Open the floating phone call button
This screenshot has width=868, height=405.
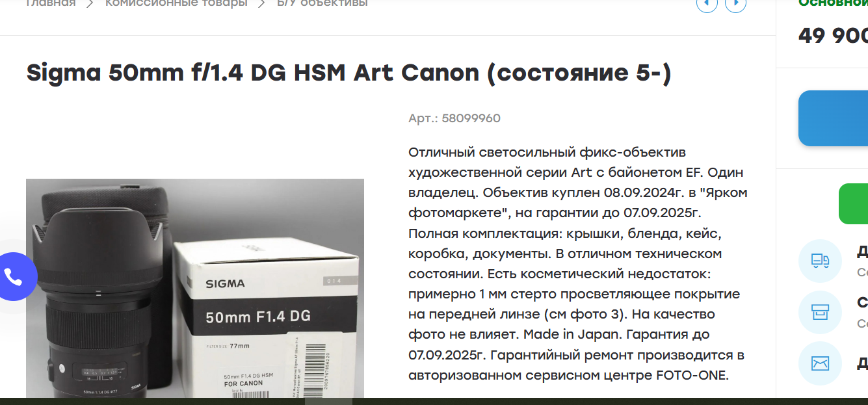[x=13, y=276]
